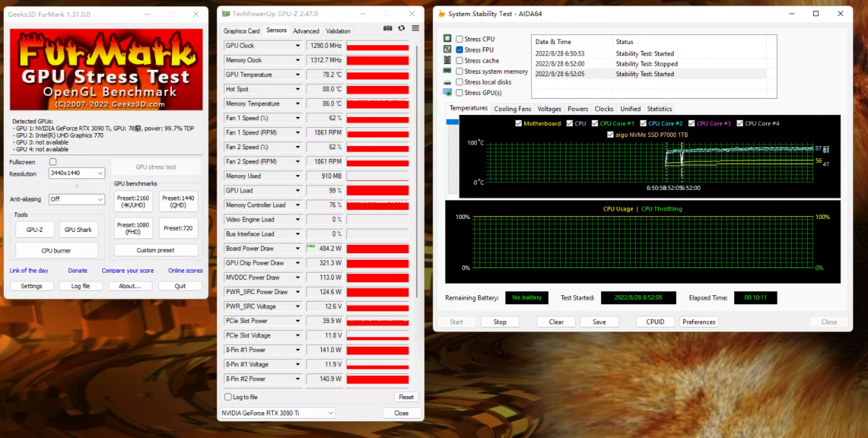Click the GPU-Z title bar app icon
The image size is (868, 438).
(x=226, y=14)
